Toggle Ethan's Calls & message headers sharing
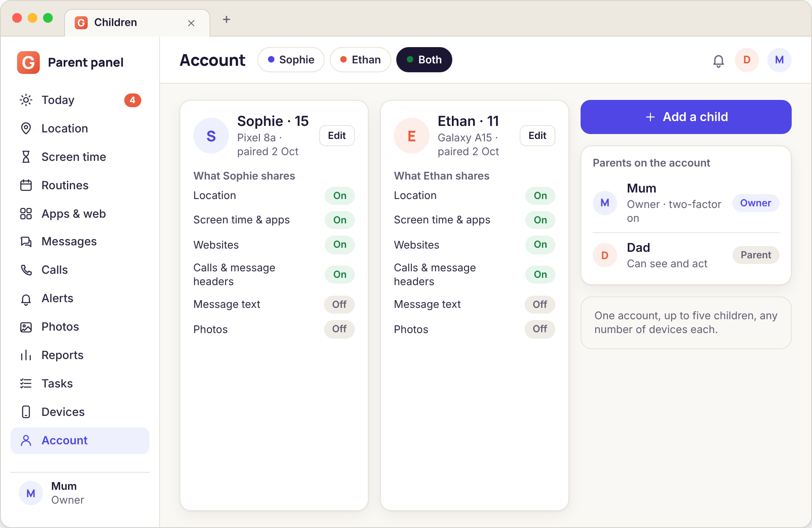The image size is (812, 528). pos(540,275)
